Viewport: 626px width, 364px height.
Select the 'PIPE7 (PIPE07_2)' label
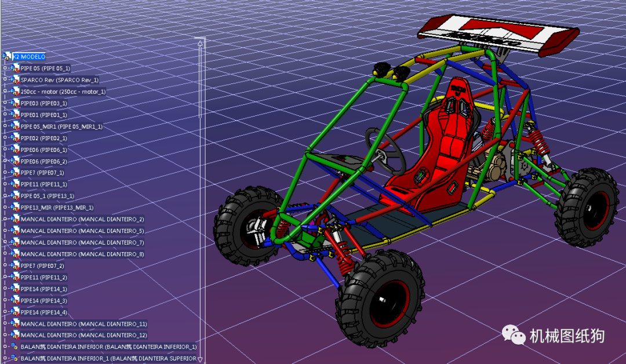(42, 265)
